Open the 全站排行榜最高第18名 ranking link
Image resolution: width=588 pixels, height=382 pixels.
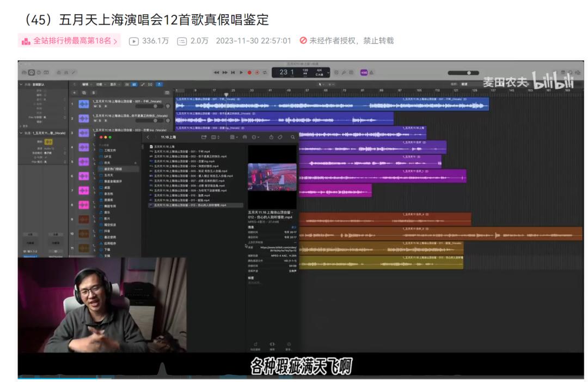tap(69, 40)
